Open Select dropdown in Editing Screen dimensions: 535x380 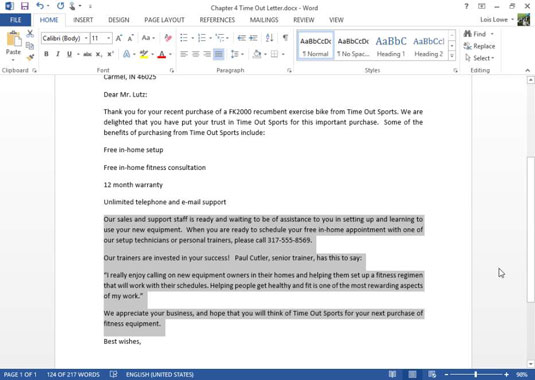(x=479, y=58)
